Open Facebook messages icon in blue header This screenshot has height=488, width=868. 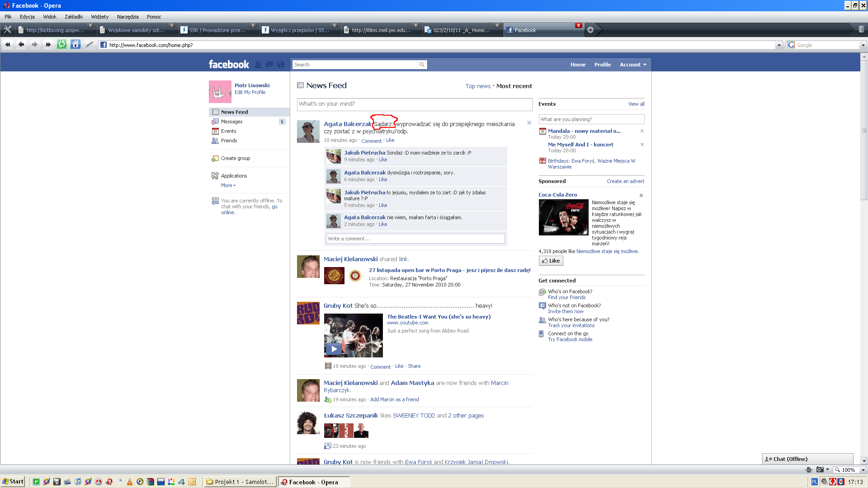tap(269, 65)
